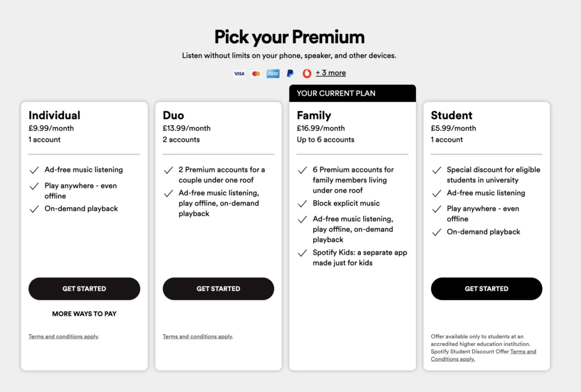Click the checkmark beside "Block explicit music"
Viewport: 581px width, 392px height.
(x=302, y=203)
